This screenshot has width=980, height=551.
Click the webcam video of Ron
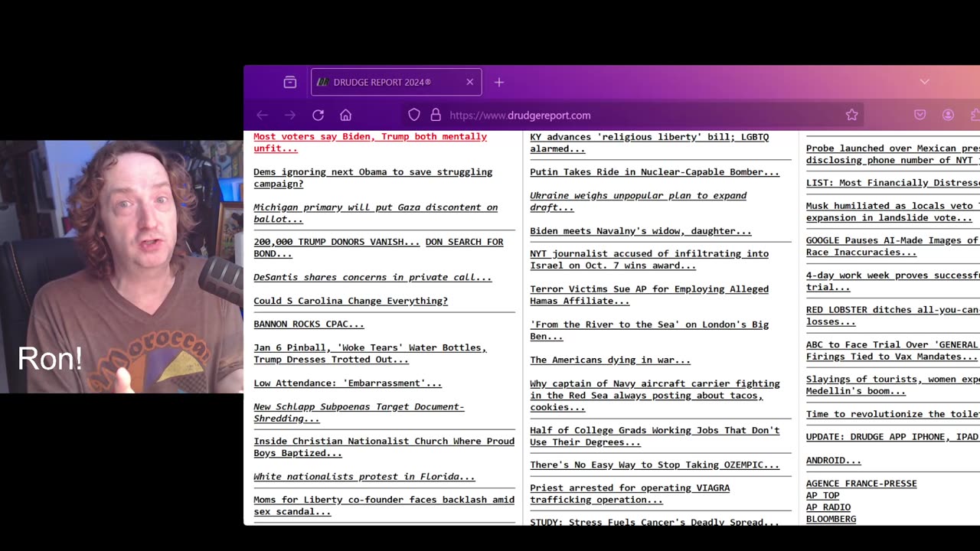point(122,266)
